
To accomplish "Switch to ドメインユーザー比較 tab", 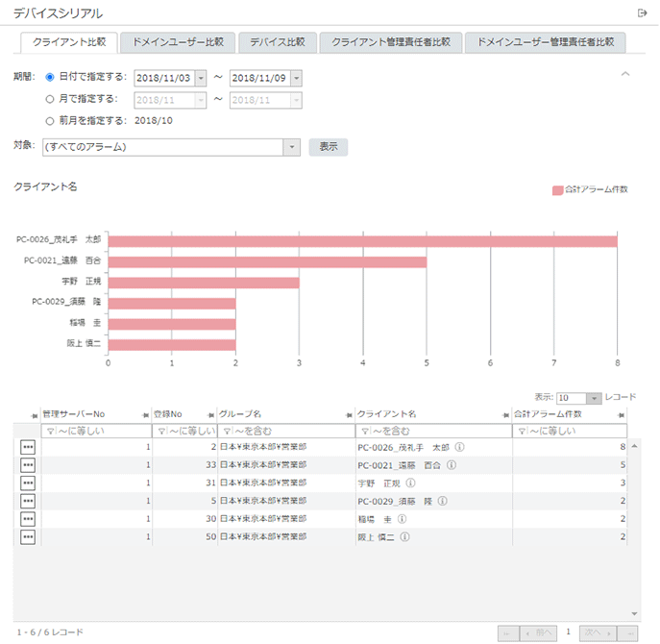I will [x=178, y=42].
